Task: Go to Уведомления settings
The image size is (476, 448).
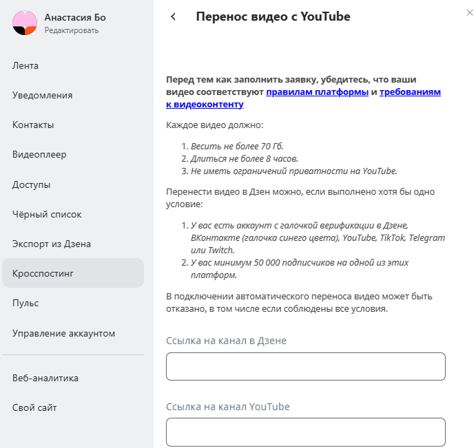Action: [42, 95]
